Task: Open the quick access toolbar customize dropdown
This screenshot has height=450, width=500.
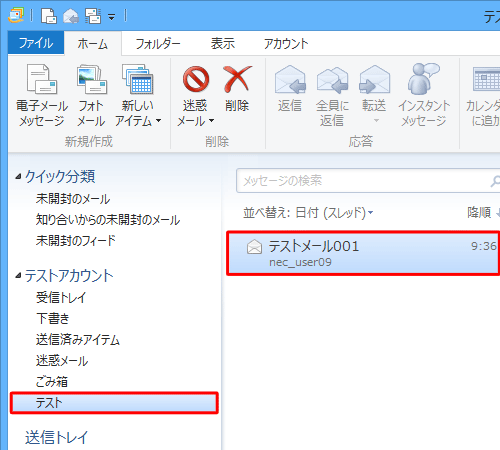Action: (112, 16)
